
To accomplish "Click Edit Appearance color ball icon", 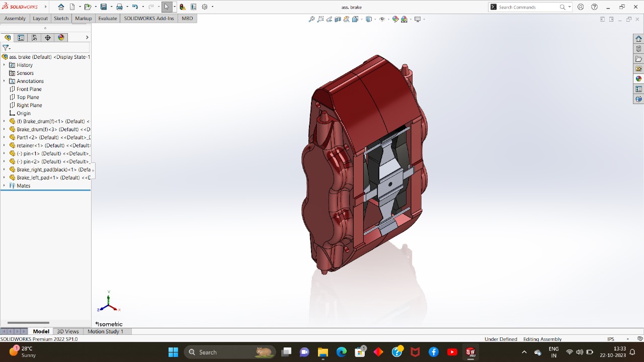I will click(x=395, y=19).
